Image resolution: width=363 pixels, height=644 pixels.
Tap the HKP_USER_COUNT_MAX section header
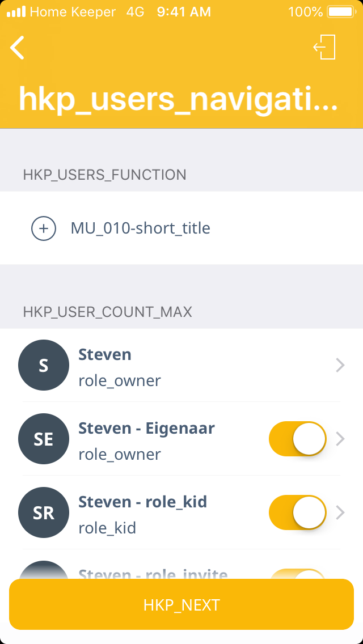(x=107, y=312)
